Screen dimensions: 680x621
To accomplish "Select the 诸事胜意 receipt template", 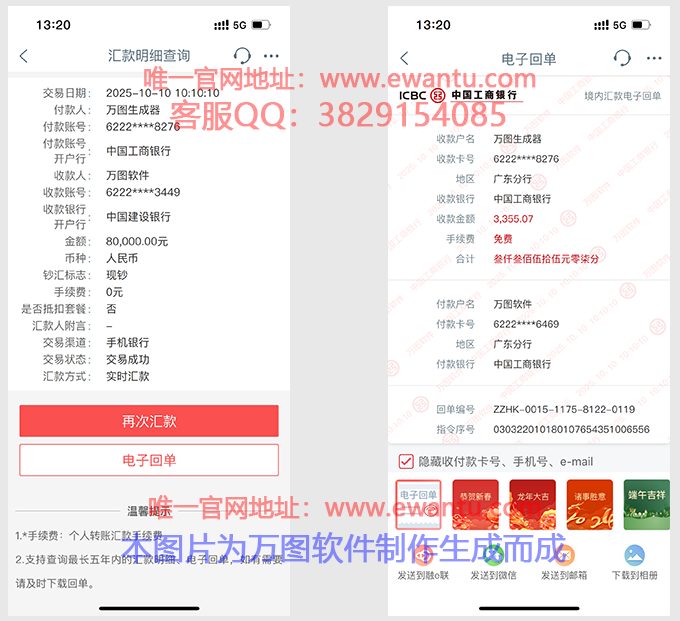I will pos(590,505).
